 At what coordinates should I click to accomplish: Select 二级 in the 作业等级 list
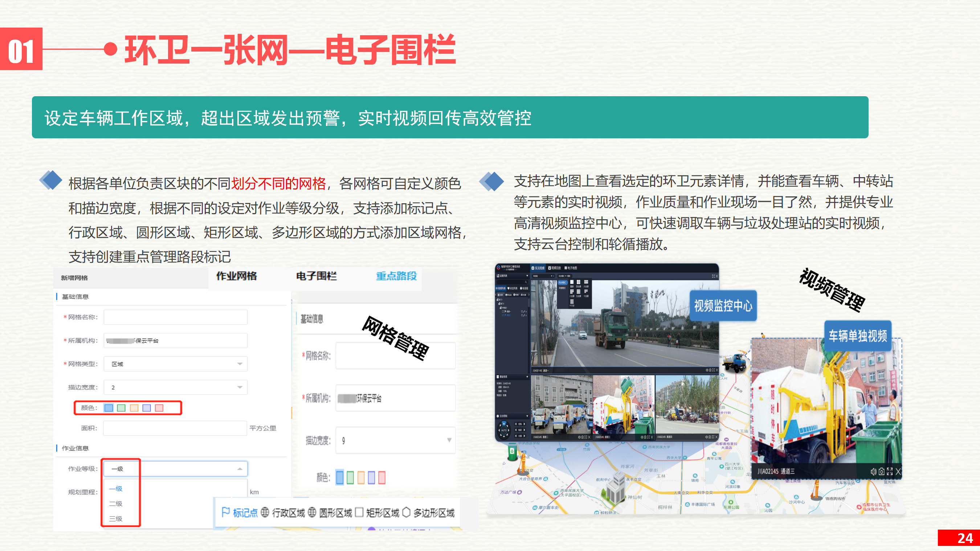tap(116, 504)
